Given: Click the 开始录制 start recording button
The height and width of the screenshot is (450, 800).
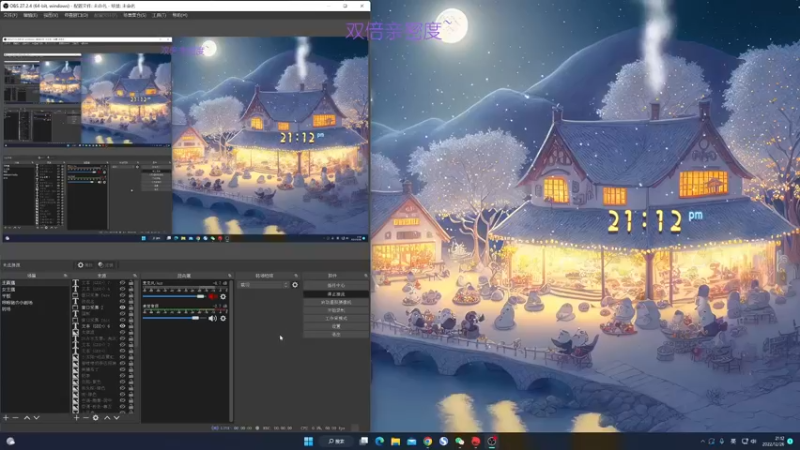Looking at the screenshot, I should pos(336,310).
